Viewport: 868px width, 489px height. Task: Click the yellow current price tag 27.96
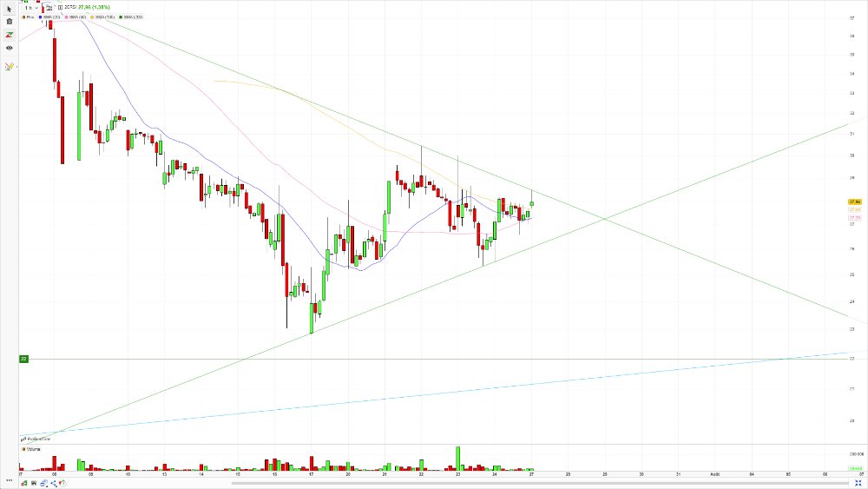[855, 202]
